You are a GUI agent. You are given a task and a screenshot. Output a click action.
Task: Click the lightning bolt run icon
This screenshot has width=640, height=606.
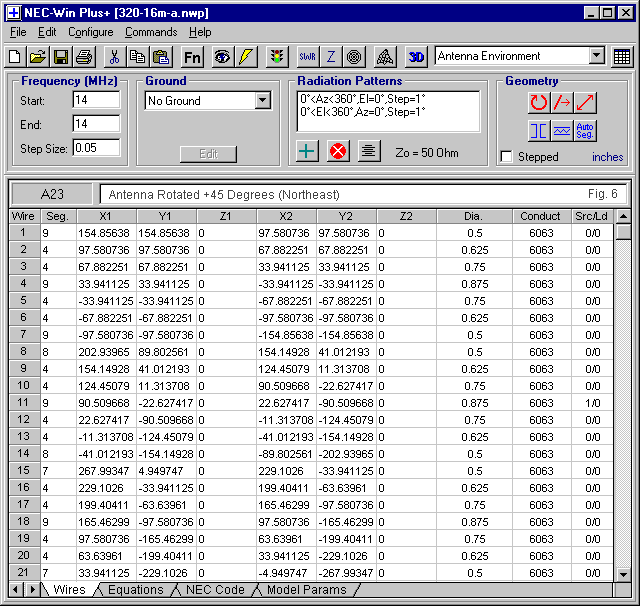pos(247,57)
